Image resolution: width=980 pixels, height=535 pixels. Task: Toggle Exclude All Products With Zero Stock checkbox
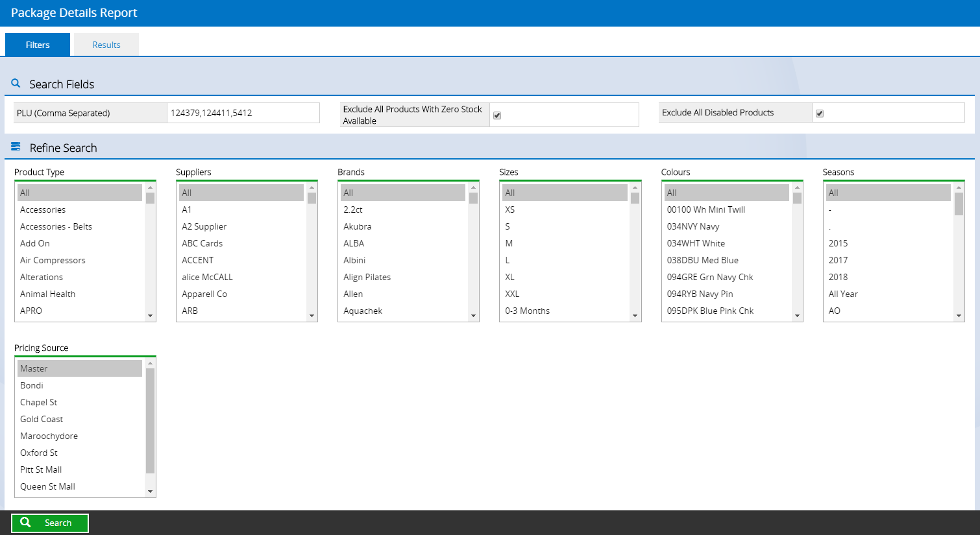pyautogui.click(x=497, y=115)
